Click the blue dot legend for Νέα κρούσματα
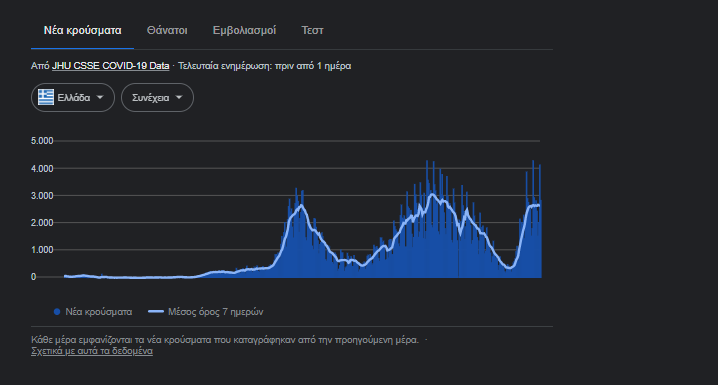This screenshot has width=718, height=385. 57,312
